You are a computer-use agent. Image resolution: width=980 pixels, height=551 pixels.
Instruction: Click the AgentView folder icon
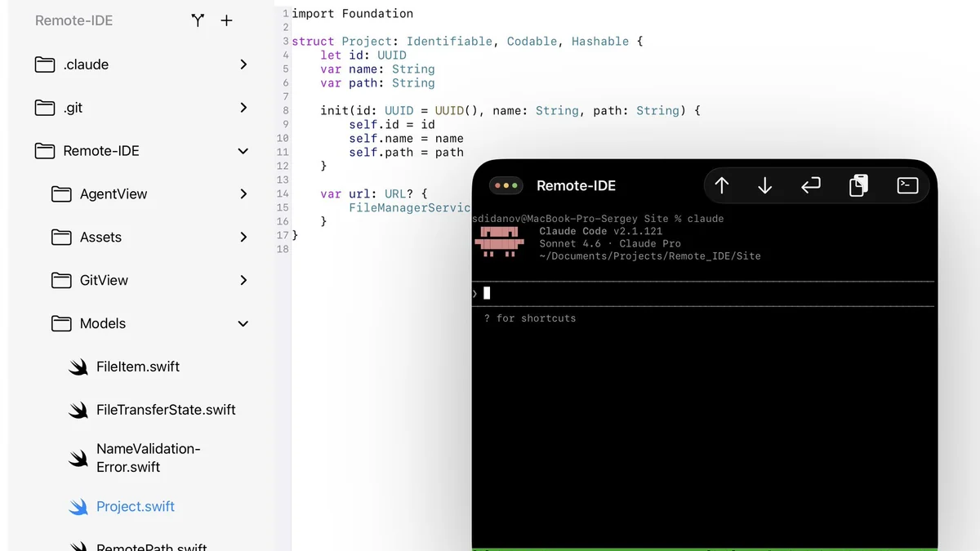coord(61,194)
